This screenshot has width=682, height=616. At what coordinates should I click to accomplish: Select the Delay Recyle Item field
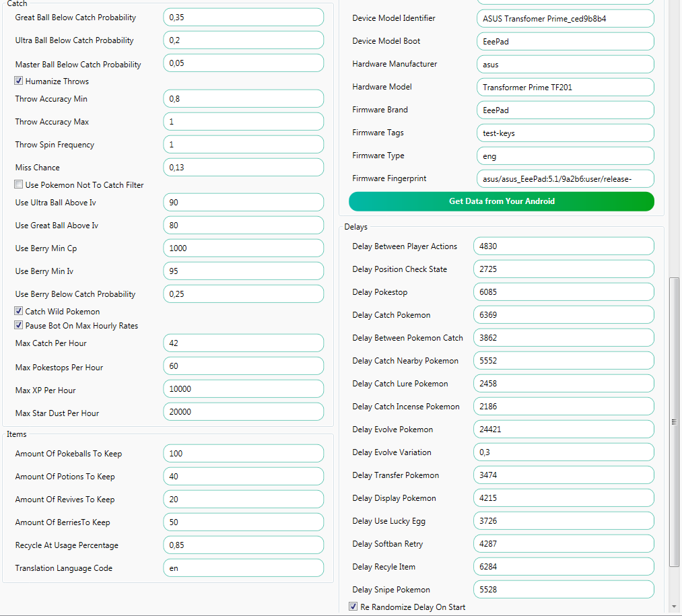pyautogui.click(x=564, y=567)
